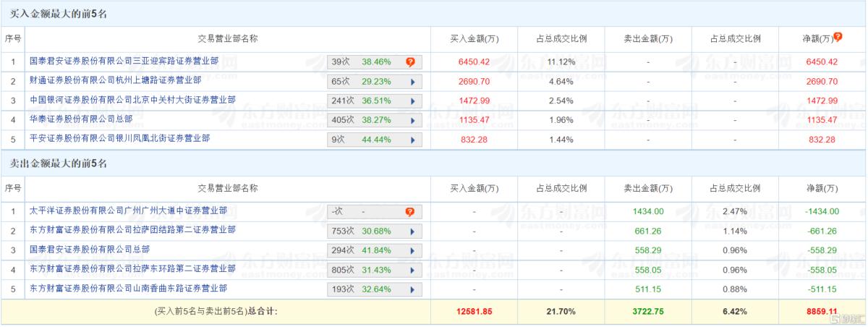Open 国泰君安证券股份有限公司总部 link
Screen dimensions: 868x327
(x=89, y=249)
